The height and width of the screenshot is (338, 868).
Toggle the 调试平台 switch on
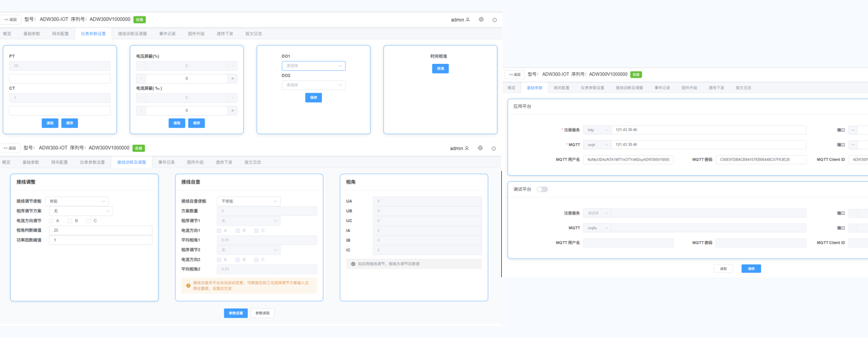click(x=542, y=189)
